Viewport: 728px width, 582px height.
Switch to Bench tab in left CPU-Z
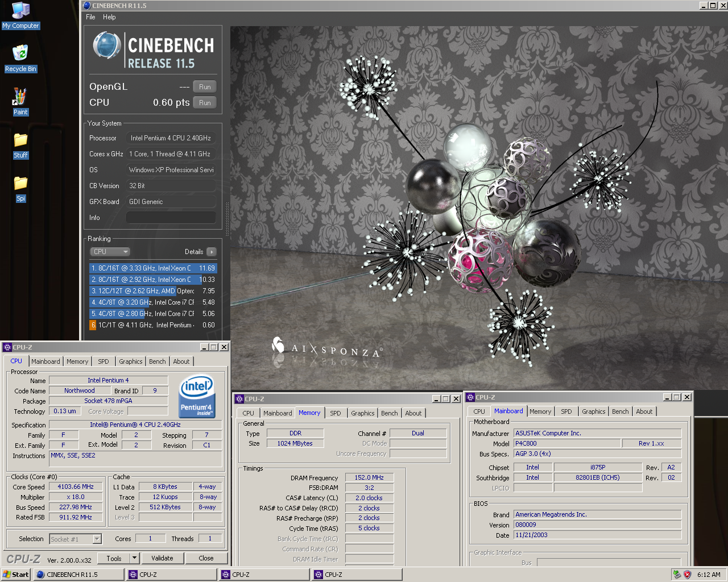click(x=158, y=361)
